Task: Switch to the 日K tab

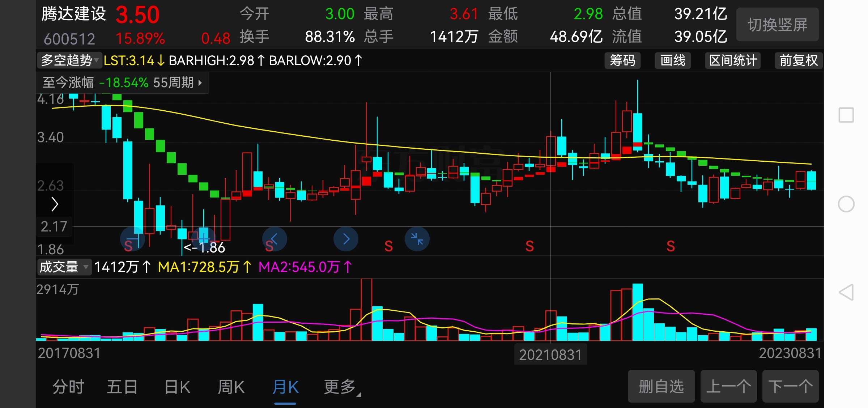Action: [x=177, y=387]
